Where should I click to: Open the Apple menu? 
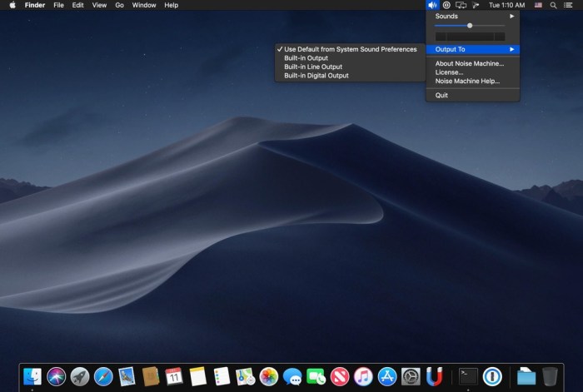(12, 5)
